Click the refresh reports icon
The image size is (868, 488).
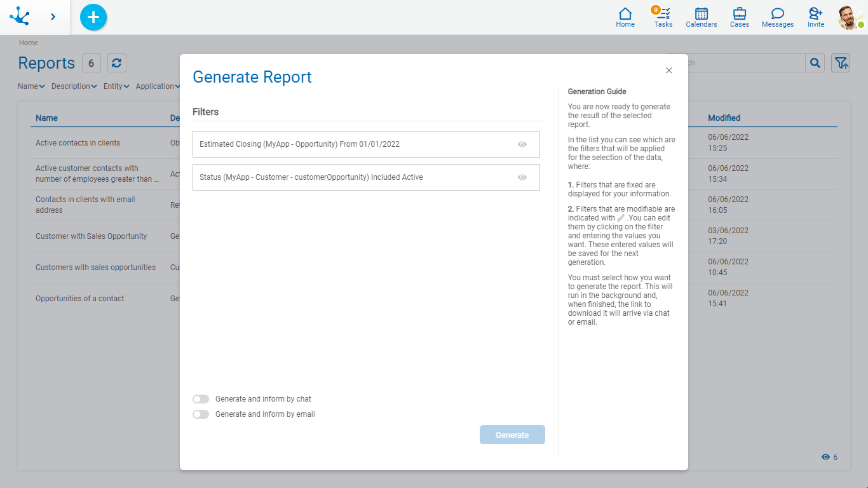[x=116, y=63]
